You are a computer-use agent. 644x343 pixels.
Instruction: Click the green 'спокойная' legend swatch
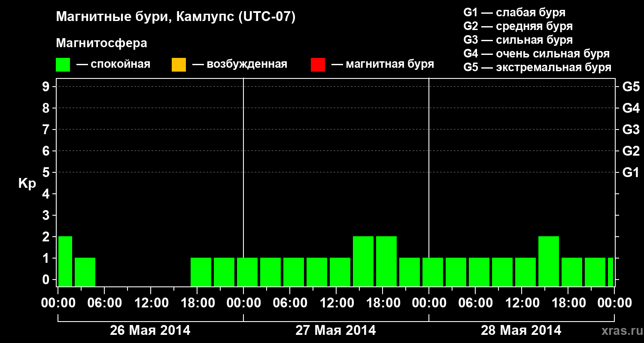click(x=63, y=65)
